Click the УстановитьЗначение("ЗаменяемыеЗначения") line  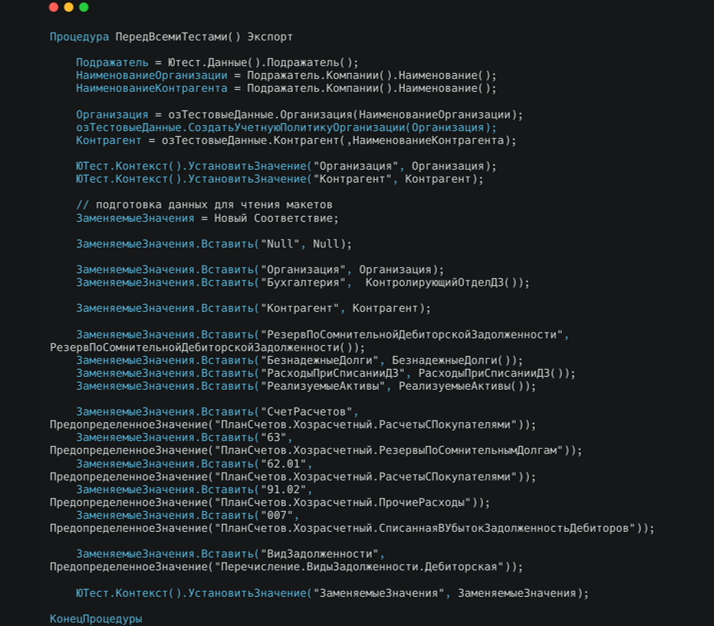[332, 593]
